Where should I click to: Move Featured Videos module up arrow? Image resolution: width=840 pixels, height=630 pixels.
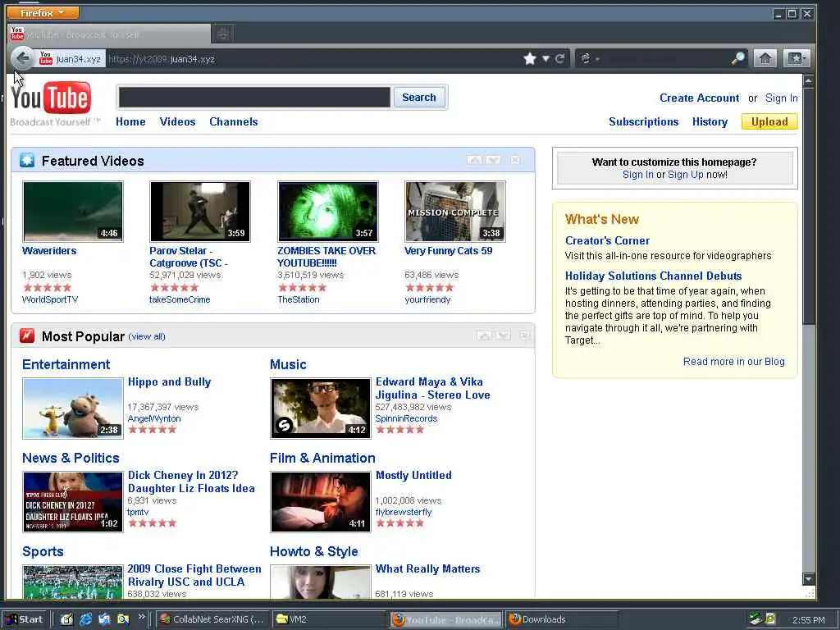pyautogui.click(x=473, y=160)
